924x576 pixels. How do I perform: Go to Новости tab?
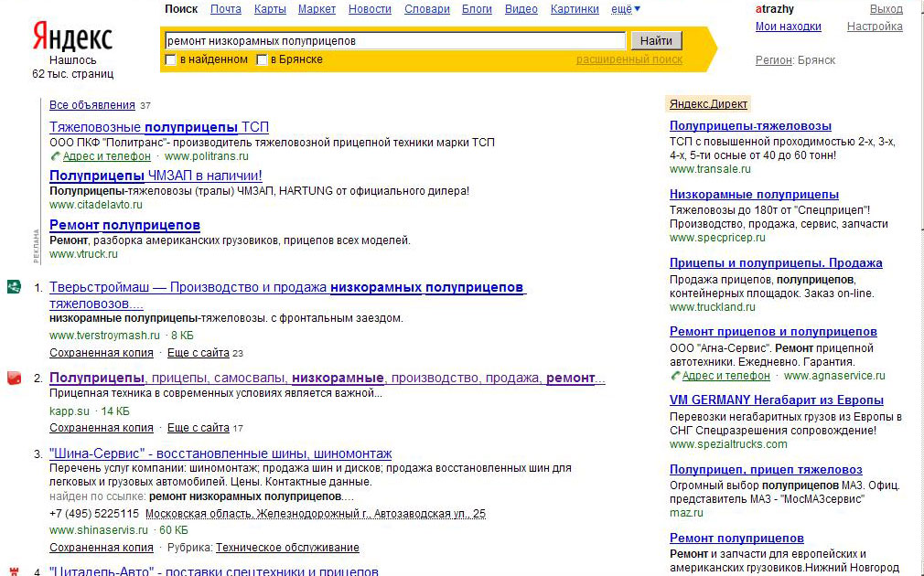tap(371, 9)
